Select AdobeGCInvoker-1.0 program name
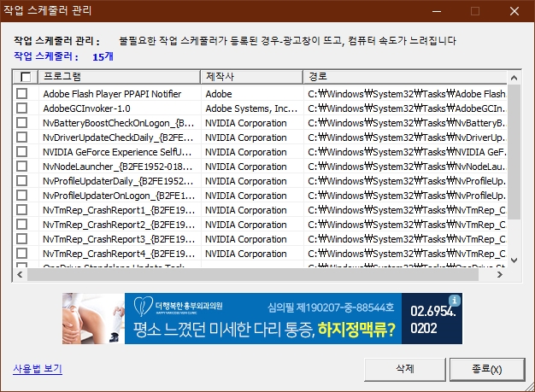Viewport: 535px width, 392px height. click(86, 108)
